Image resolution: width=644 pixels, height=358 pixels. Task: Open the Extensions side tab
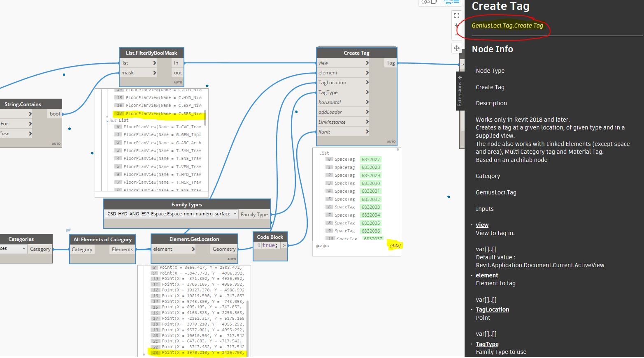click(460, 91)
